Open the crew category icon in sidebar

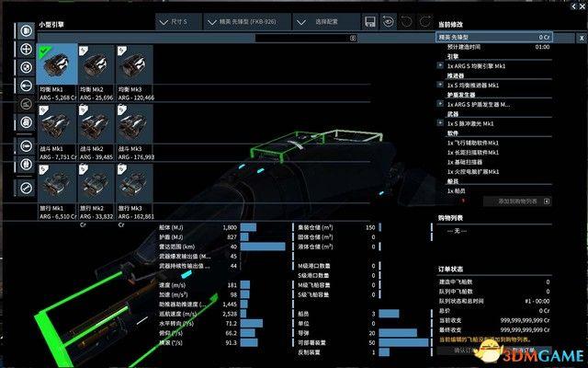tap(26, 164)
